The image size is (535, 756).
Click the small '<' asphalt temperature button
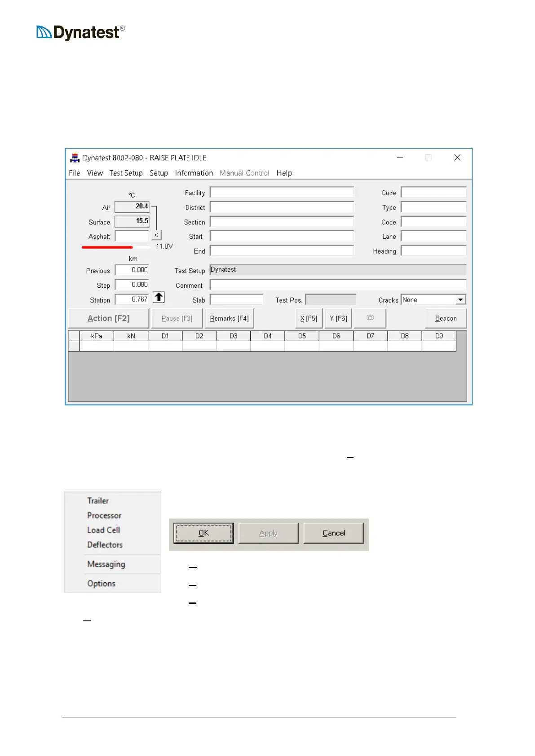156,235
